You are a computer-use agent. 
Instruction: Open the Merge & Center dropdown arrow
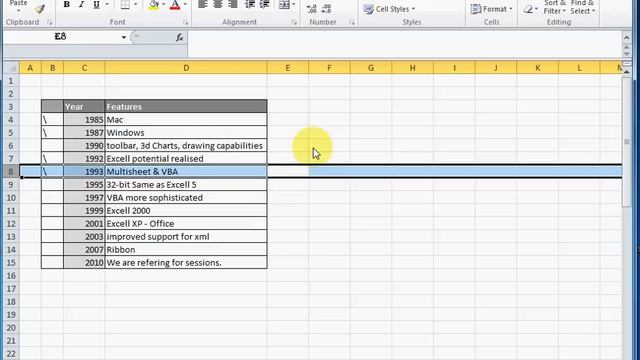(293, 5)
